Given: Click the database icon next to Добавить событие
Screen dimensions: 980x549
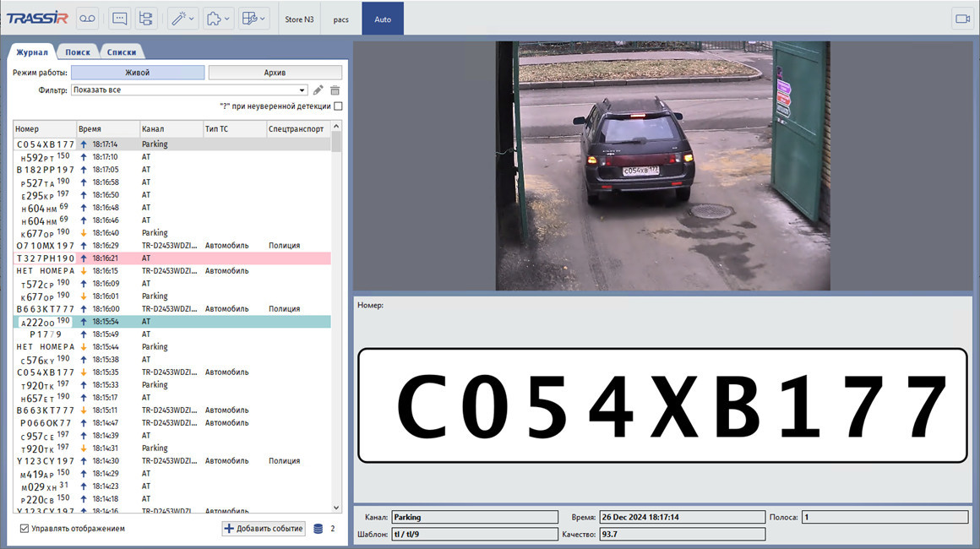Looking at the screenshot, I should click(x=318, y=529).
